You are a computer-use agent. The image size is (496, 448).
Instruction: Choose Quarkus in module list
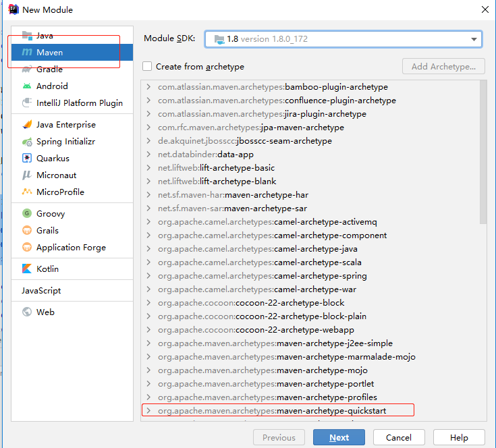(x=72, y=158)
